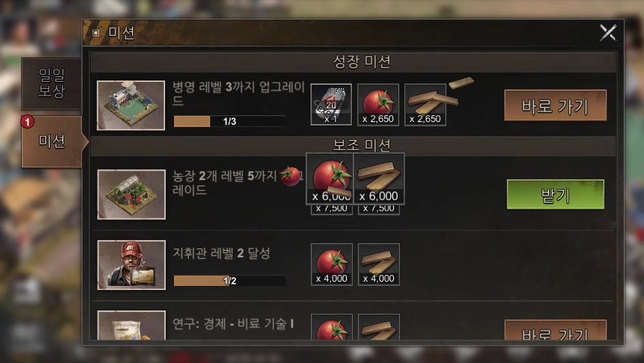
Task: Click 바로 가기 for barracks upgrade
Action: click(555, 106)
